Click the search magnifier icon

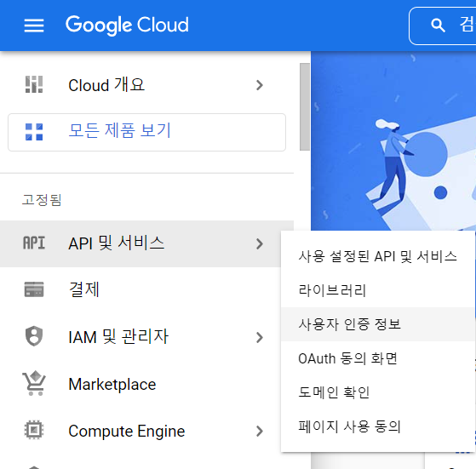438,26
